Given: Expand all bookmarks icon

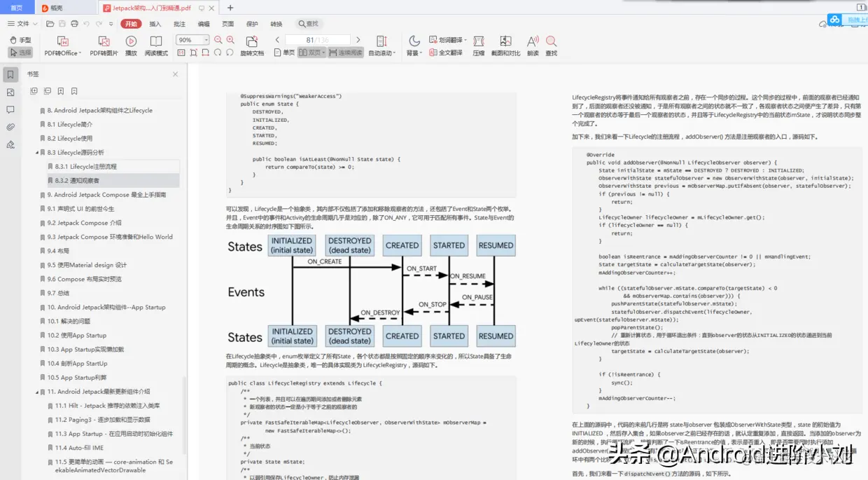Looking at the screenshot, I should pyautogui.click(x=34, y=91).
